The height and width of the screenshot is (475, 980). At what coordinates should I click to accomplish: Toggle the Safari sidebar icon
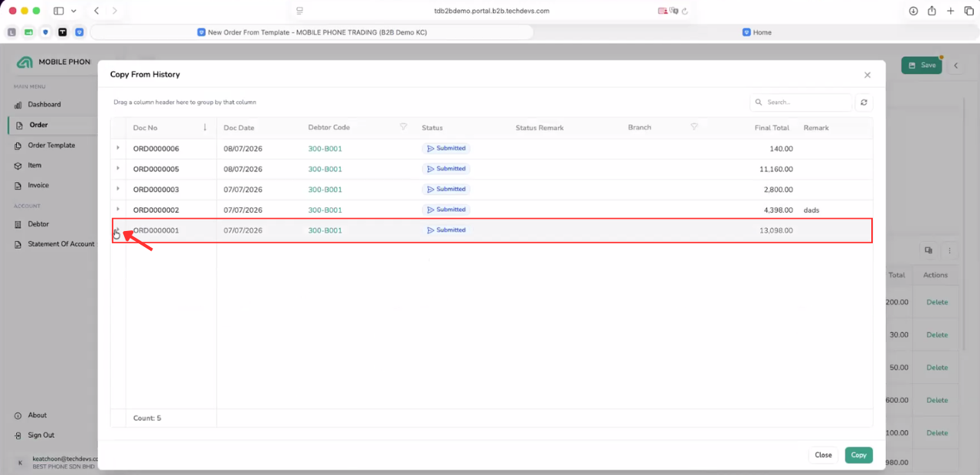pos(59,11)
